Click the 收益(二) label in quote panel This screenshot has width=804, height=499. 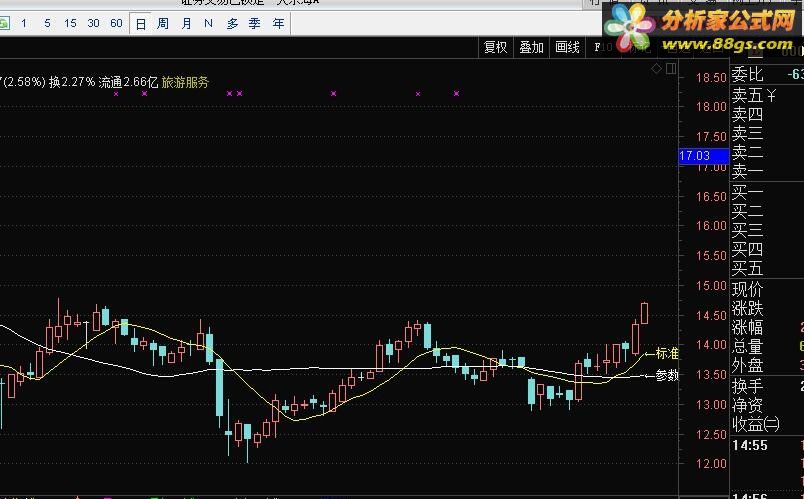point(756,424)
